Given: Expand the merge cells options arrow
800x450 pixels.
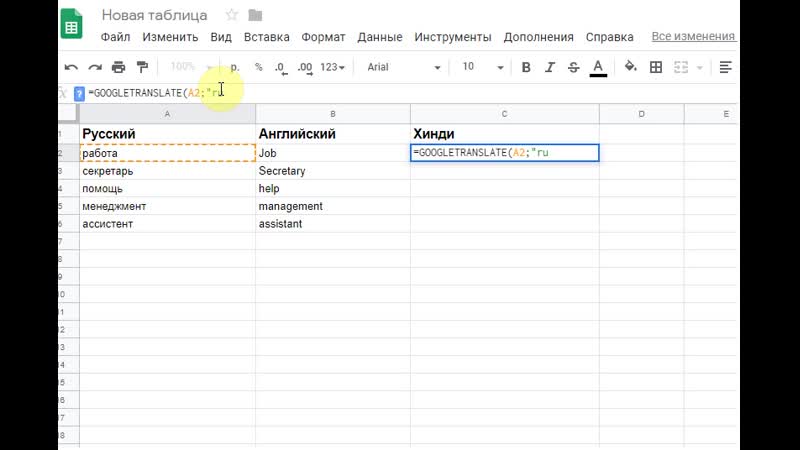Looking at the screenshot, I should pyautogui.click(x=699, y=68).
